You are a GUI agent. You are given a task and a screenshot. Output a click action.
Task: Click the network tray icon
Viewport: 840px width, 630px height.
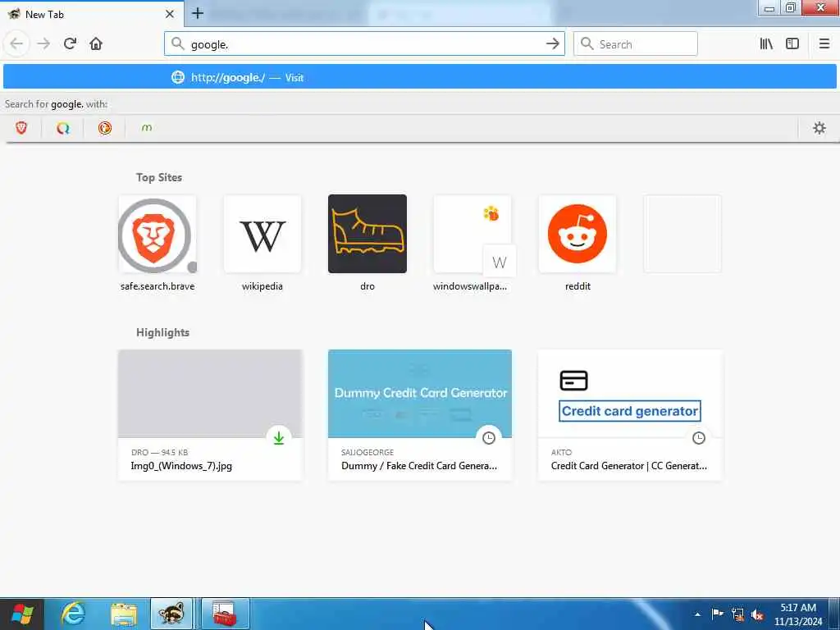point(737,614)
